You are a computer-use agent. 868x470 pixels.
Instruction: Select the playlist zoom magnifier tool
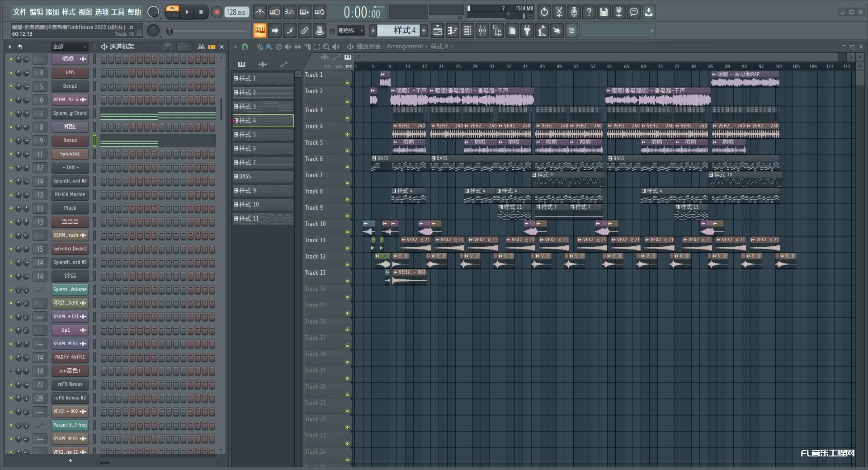(326, 47)
